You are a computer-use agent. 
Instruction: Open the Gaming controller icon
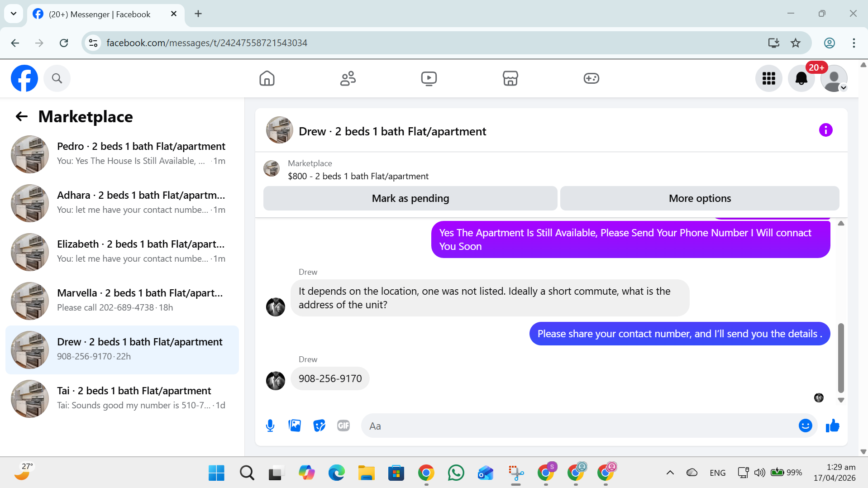[x=591, y=78]
